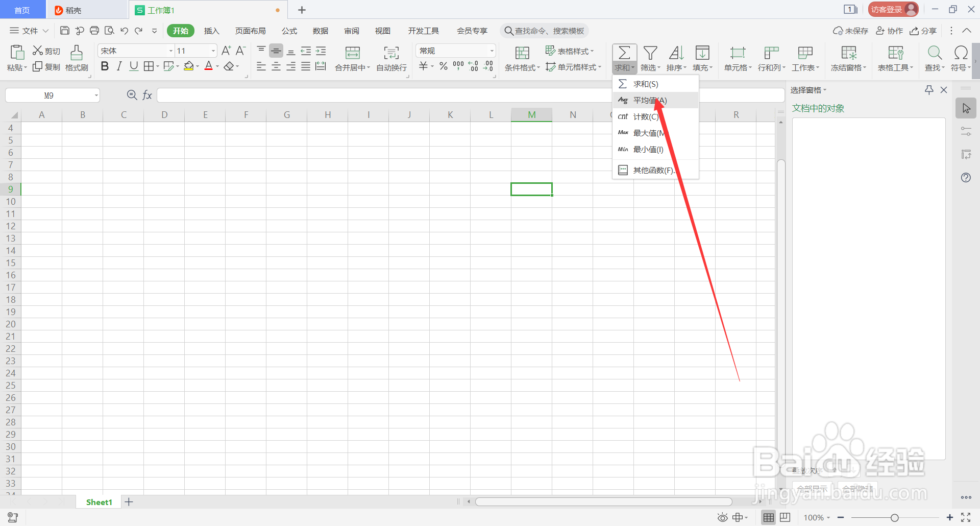980x526 pixels.
Task: Toggle bold formatting
Action: click(105, 66)
